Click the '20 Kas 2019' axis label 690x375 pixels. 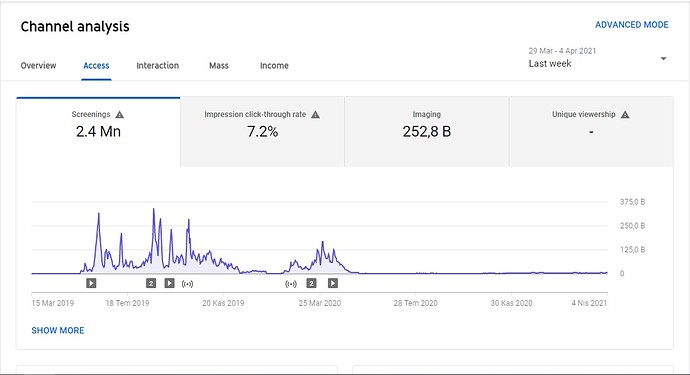click(x=223, y=303)
